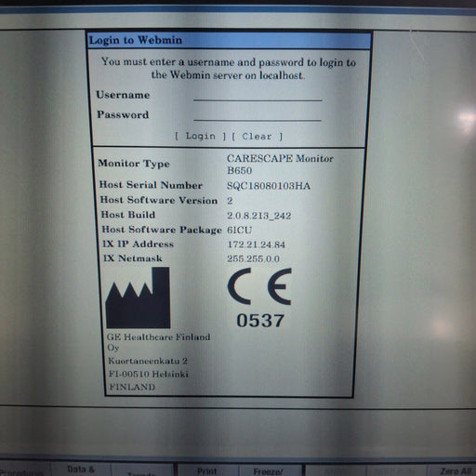This screenshot has height=476, width=476.
Task: Select serial number SQC18080103HA
Action: click(x=269, y=186)
